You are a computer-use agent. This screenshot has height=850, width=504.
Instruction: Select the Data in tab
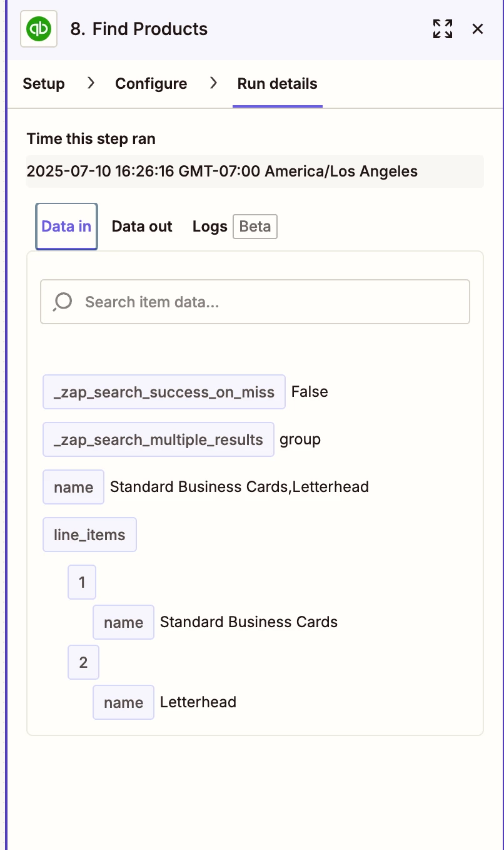point(66,227)
